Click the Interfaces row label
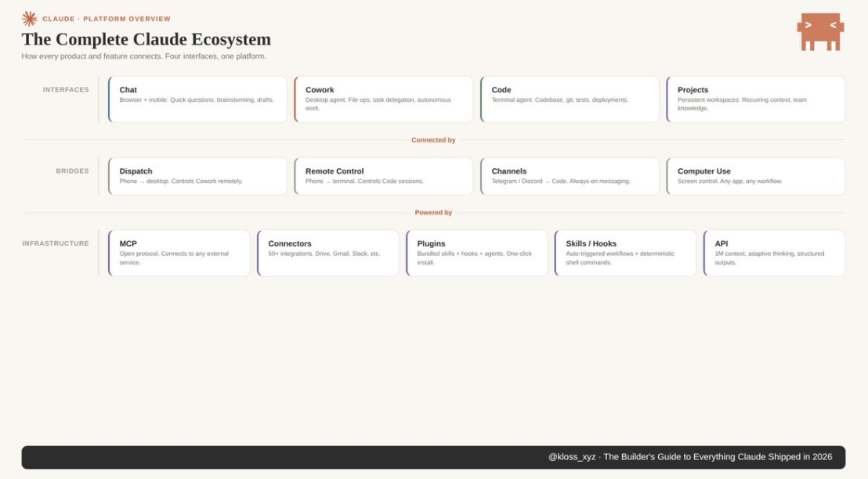 (66, 90)
